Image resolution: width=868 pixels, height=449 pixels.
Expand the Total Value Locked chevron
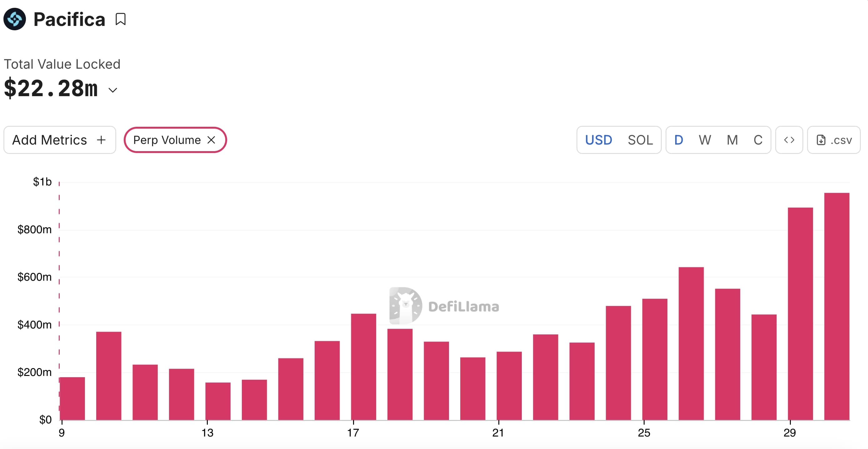point(113,90)
